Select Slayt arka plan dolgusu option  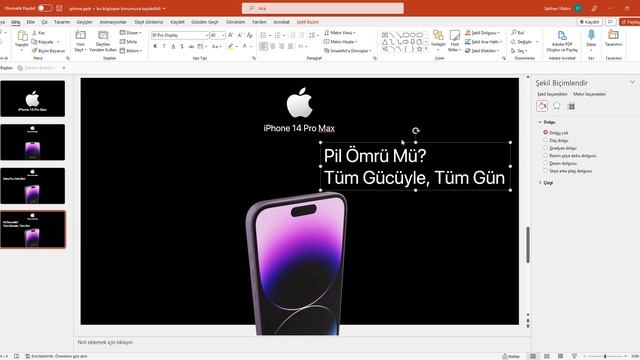(567, 171)
